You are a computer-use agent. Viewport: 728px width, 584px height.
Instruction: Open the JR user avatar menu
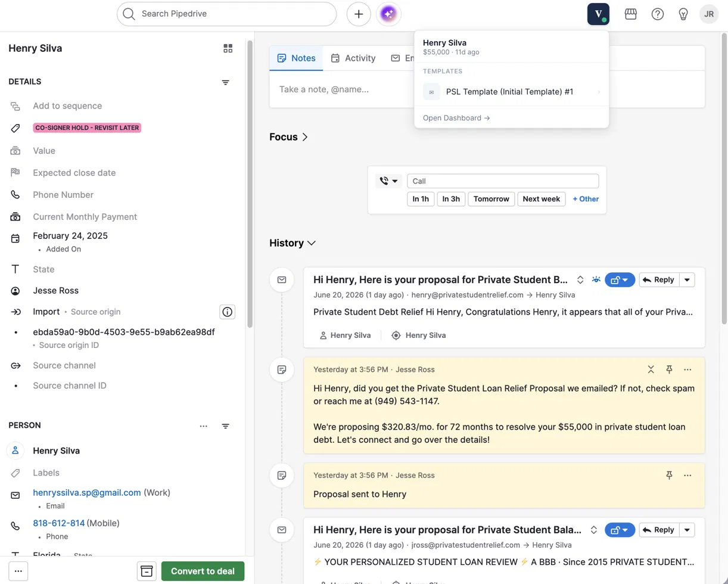pyautogui.click(x=709, y=14)
